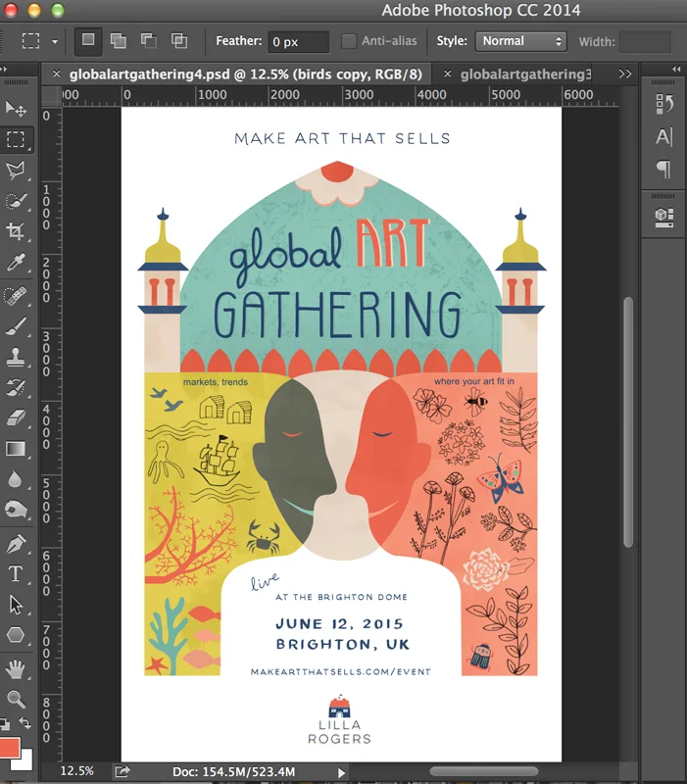Select the Sponge tool
687x784 pixels.
tap(16, 510)
